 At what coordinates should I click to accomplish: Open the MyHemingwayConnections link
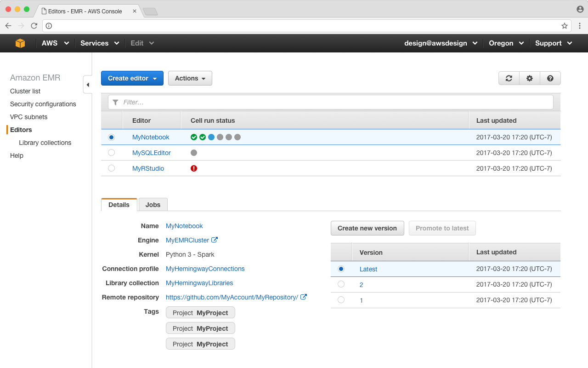tap(205, 269)
